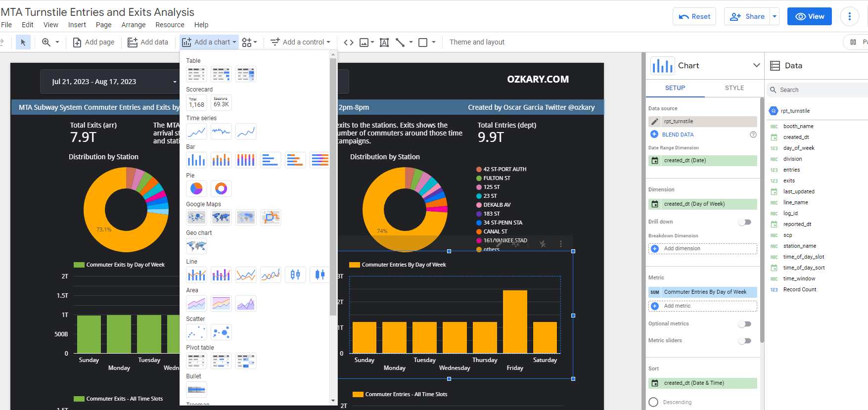This screenshot has height=410, width=868.
Task: Insert a donut chart
Action: 221,189
